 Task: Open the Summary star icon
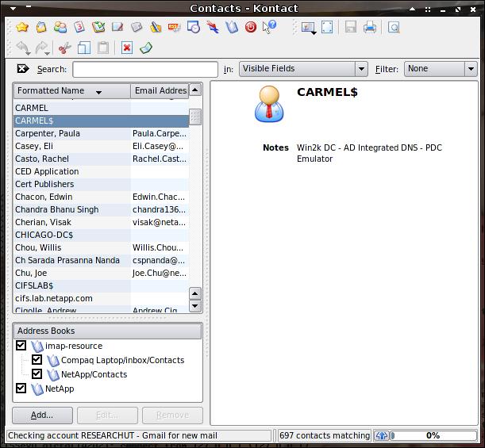click(22, 27)
